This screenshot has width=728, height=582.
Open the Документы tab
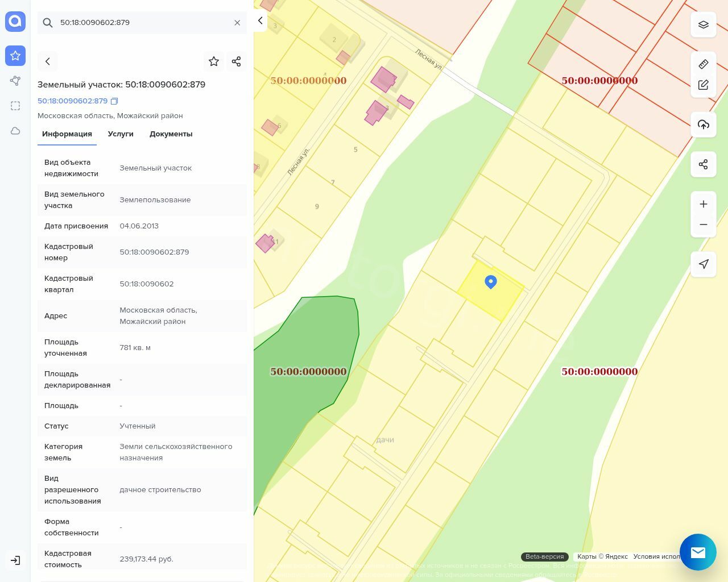click(171, 134)
